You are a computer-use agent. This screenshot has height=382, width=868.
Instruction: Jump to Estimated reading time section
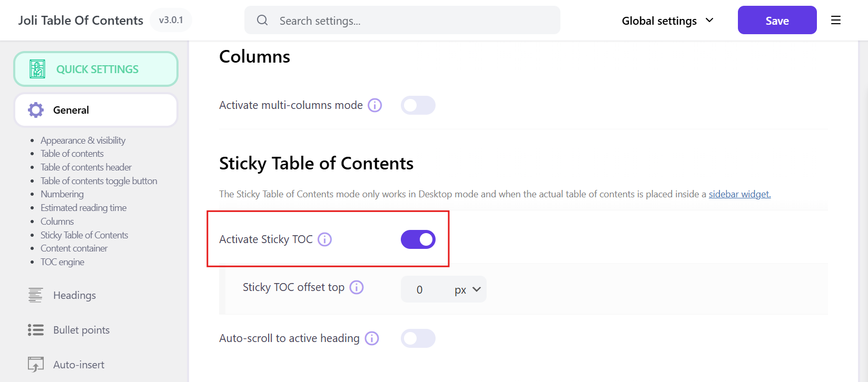(83, 208)
